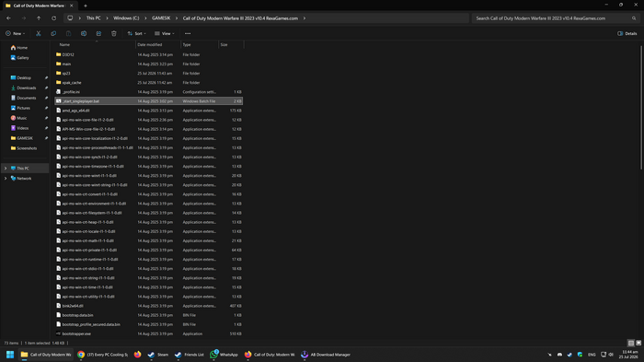644x362 pixels.
Task: Cut the selected file with scissors icon
Action: (x=39, y=33)
